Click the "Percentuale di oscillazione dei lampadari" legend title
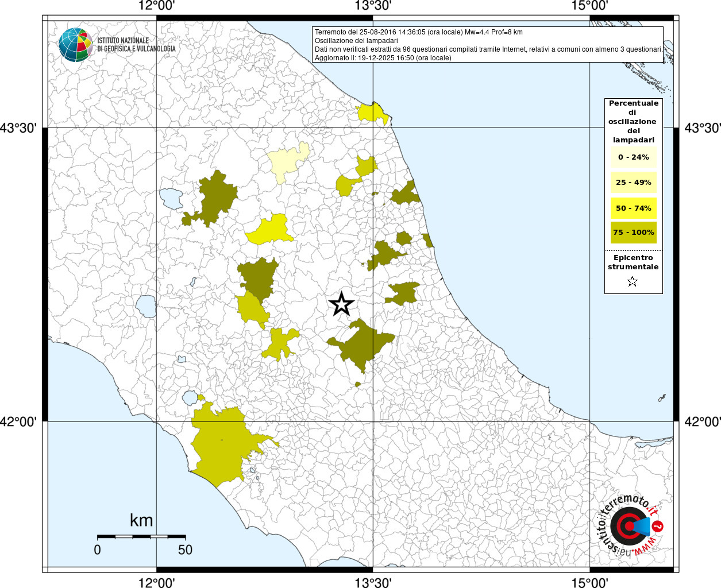This screenshot has width=721, height=588. [633, 122]
